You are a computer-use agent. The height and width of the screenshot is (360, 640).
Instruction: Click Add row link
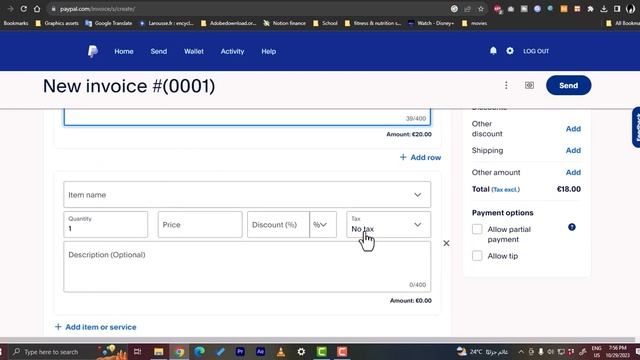pos(420,157)
